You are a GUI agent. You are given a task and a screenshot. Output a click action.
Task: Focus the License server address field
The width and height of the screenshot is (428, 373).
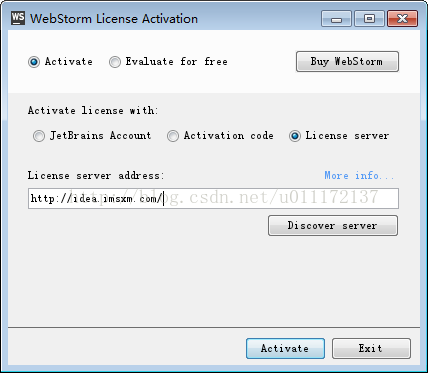(213, 199)
